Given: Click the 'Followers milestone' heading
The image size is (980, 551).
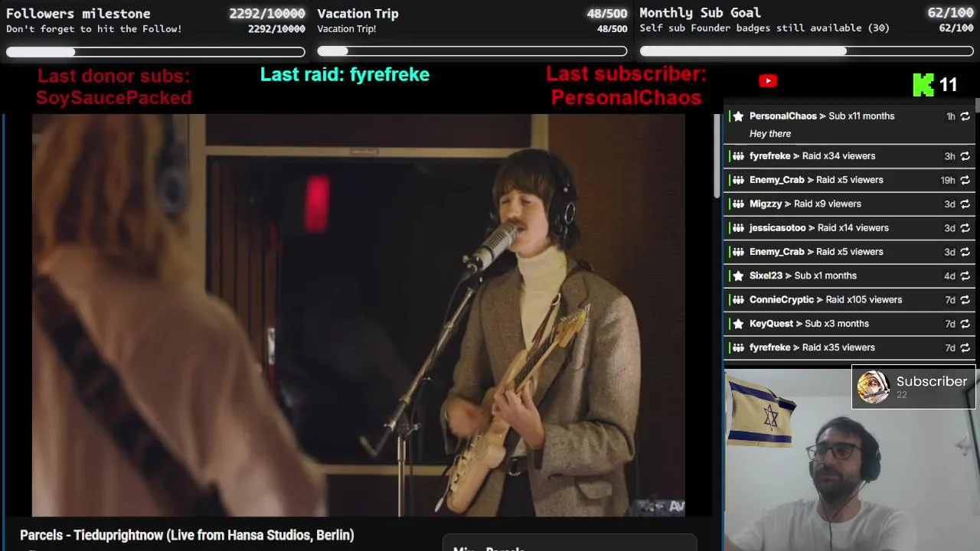Looking at the screenshot, I should [x=78, y=13].
